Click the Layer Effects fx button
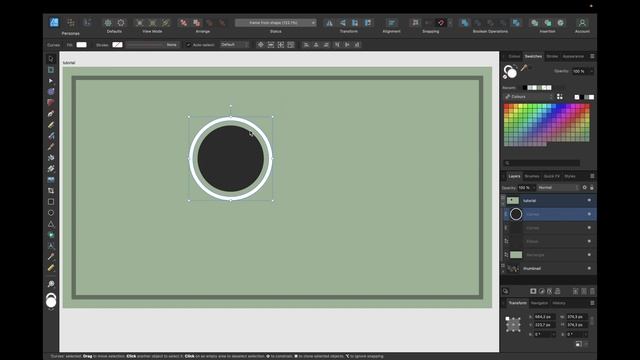Image resolution: width=640 pixels, height=360 pixels. [x=549, y=291]
